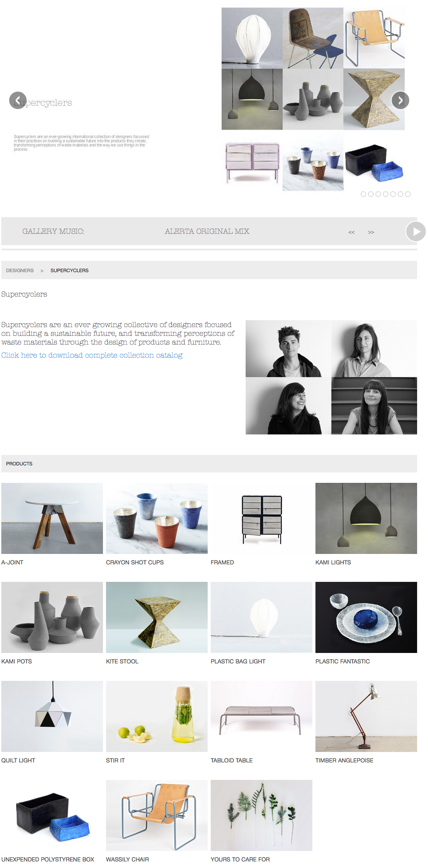Skip to next music track

pyautogui.click(x=371, y=232)
